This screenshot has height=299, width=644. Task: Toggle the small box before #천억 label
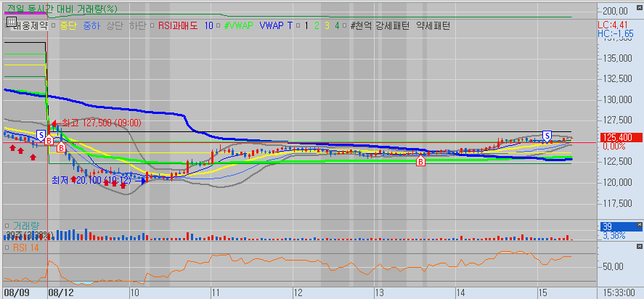pos(345,26)
